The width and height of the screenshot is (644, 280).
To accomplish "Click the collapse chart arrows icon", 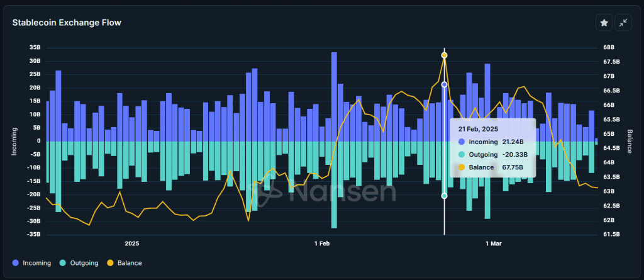I will tap(623, 23).
